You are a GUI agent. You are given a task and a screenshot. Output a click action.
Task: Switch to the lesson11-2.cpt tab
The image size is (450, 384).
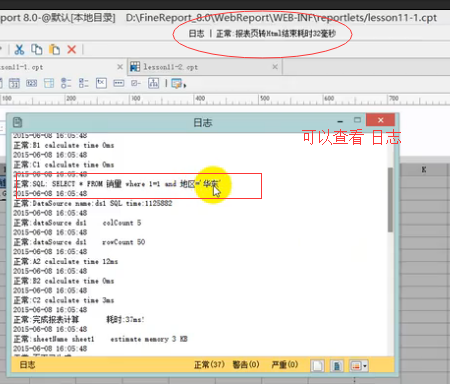(205, 67)
